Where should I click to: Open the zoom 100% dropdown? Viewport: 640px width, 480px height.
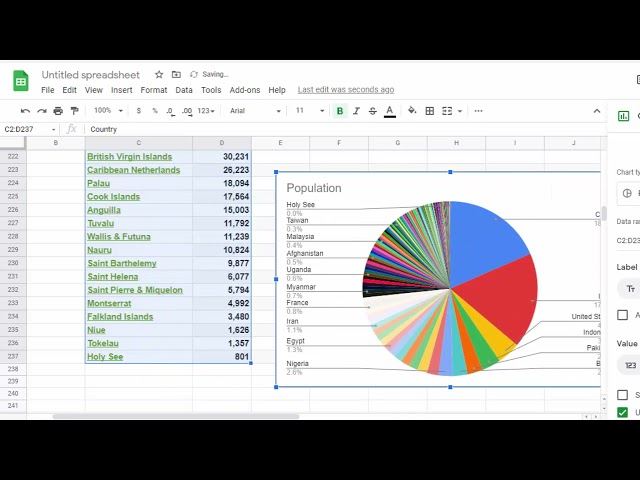(108, 111)
